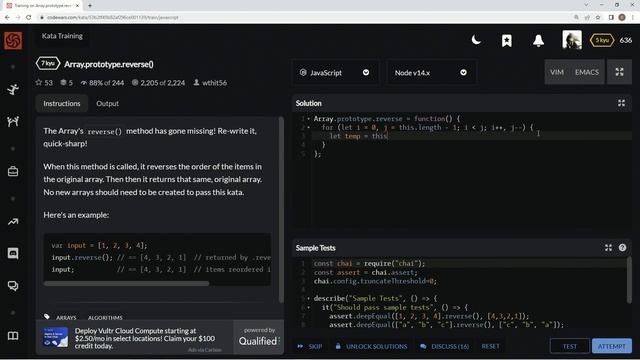Switch to the Instructions tab
This screenshot has height=360, width=640.
(x=62, y=104)
